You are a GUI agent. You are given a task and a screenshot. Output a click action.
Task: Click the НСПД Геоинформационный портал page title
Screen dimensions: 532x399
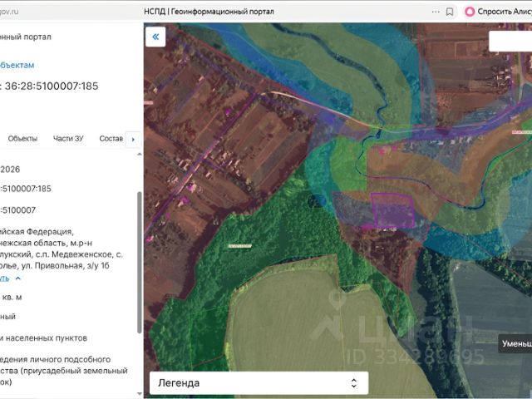[x=209, y=12]
